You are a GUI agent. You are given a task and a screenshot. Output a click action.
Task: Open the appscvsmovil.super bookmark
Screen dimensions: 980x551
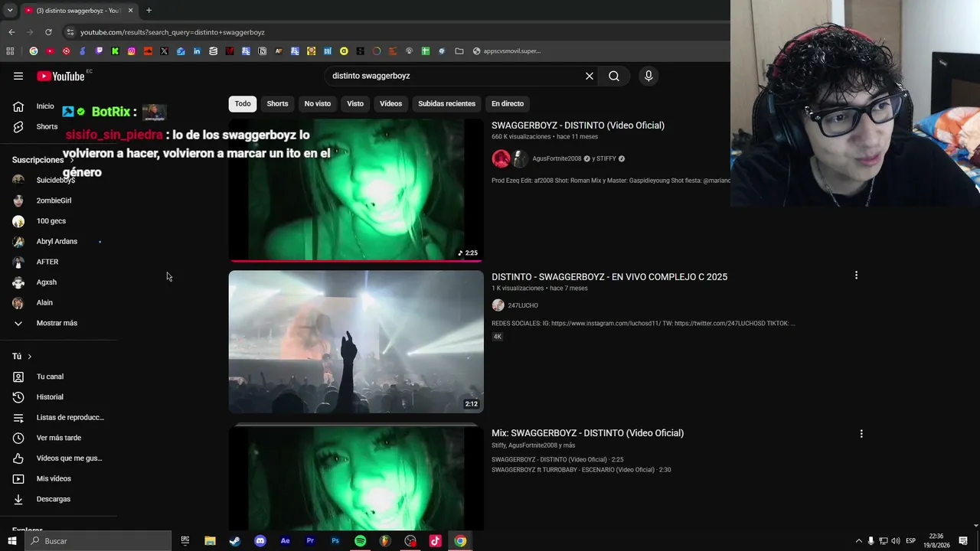coord(507,51)
